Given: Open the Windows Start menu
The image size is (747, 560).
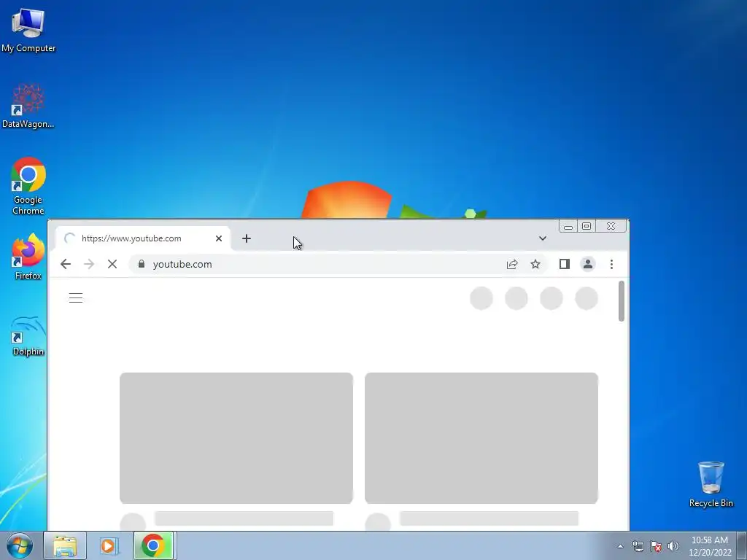Looking at the screenshot, I should click(x=19, y=545).
